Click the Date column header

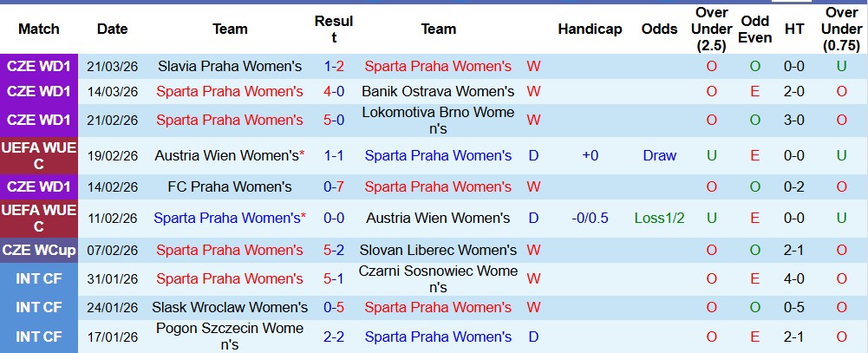coord(113,29)
